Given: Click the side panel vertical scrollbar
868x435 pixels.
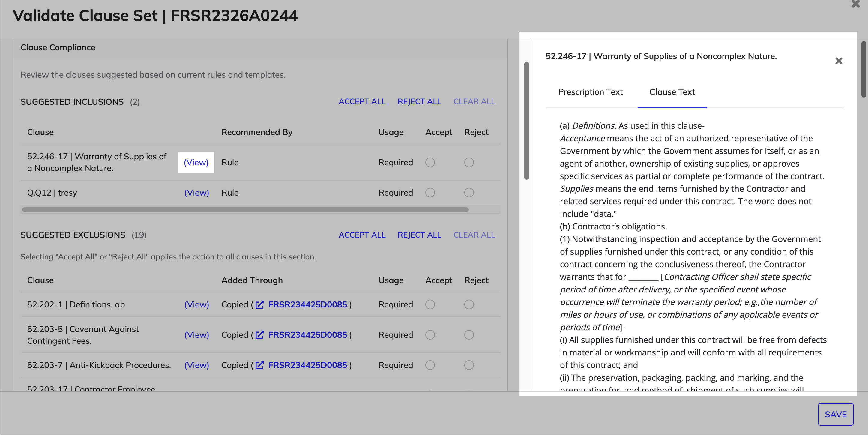Looking at the screenshot, I should coord(864,69).
